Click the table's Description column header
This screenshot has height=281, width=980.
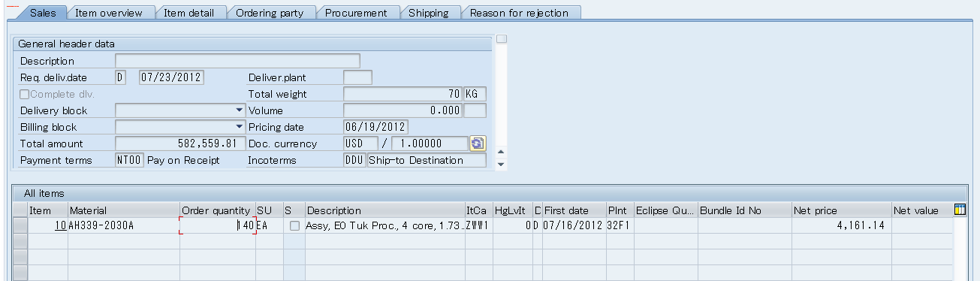click(x=384, y=210)
